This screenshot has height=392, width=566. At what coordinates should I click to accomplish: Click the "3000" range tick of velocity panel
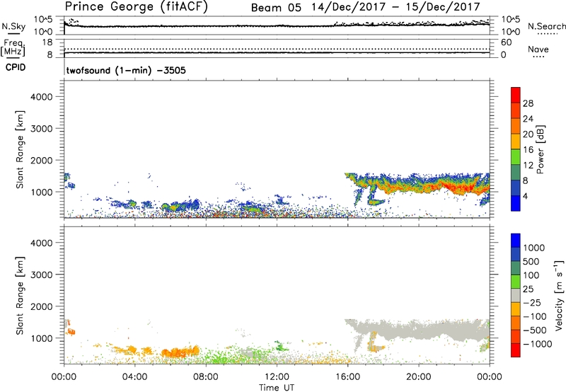pos(41,275)
